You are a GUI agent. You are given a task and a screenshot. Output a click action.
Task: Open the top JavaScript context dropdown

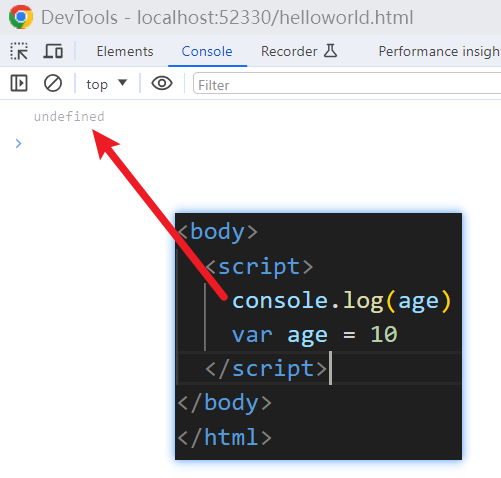click(x=107, y=84)
